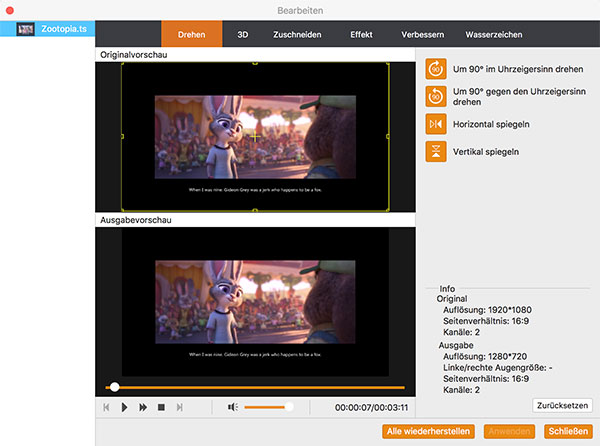
Task: Click the 'Auflösung: 1920*1080' text
Action: [x=488, y=310]
